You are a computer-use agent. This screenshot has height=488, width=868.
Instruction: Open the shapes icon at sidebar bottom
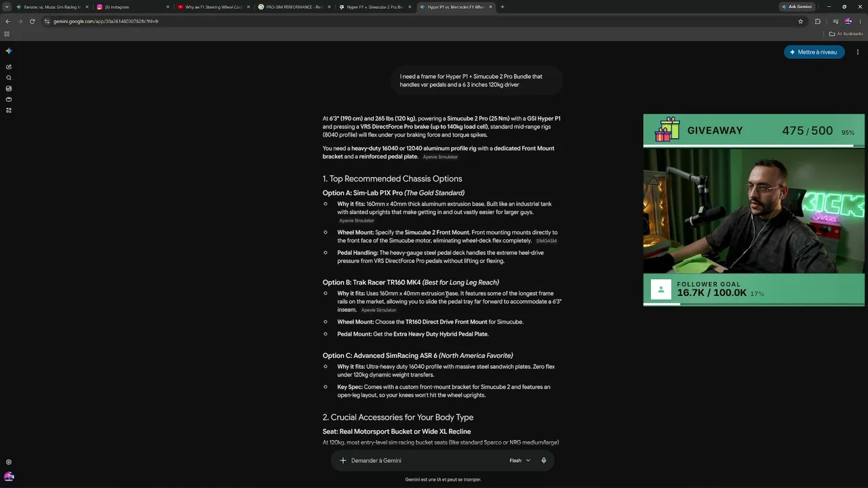(9, 110)
